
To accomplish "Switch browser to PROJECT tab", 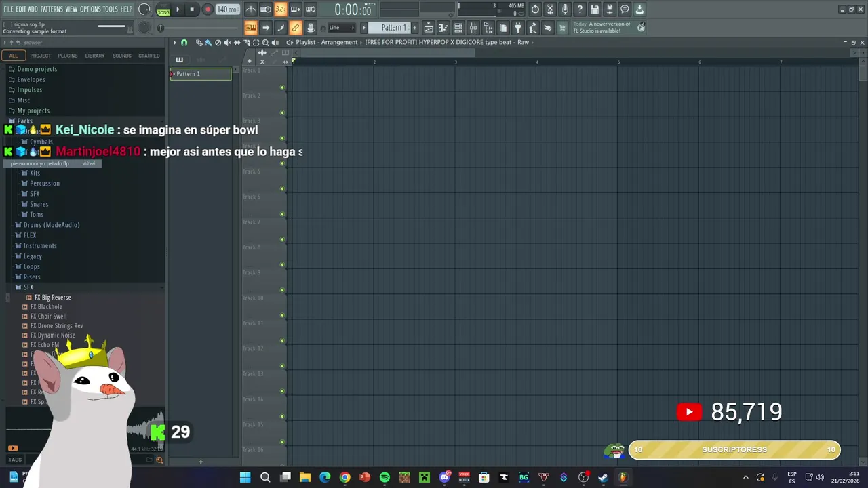I will coord(40,56).
